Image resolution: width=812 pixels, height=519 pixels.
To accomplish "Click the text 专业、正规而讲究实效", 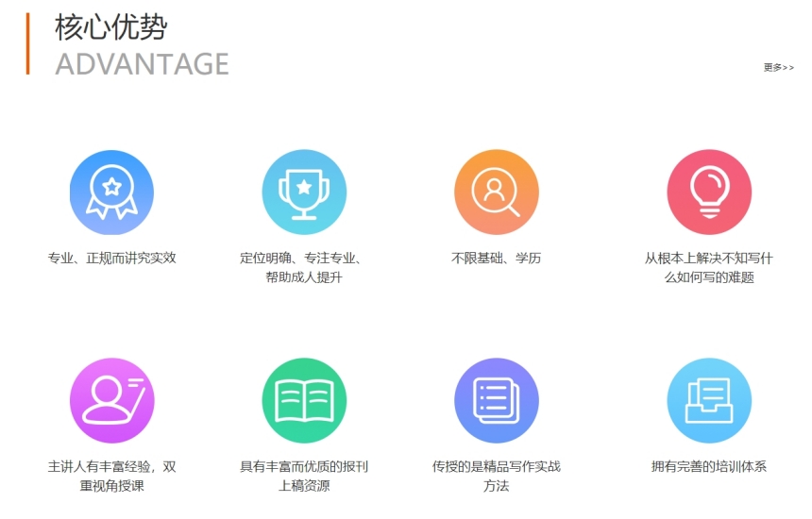I will click(111, 258).
